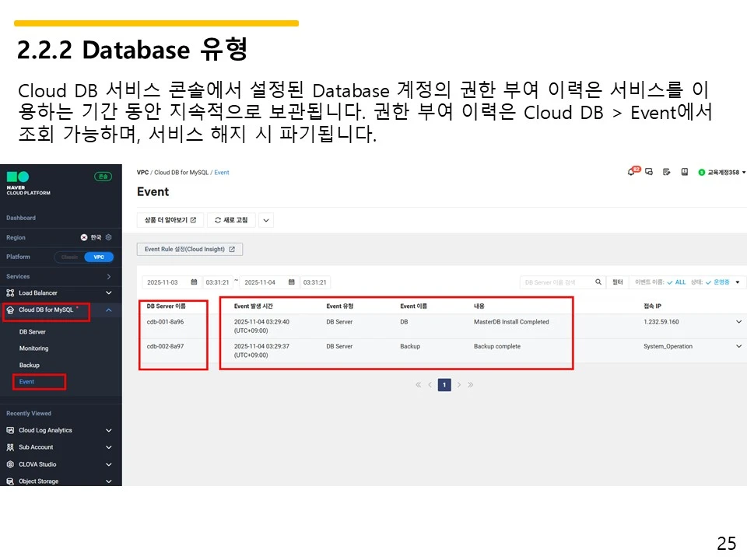Click the start time field after 2025-11-03
The height and width of the screenshot is (560, 747).
coord(218,282)
